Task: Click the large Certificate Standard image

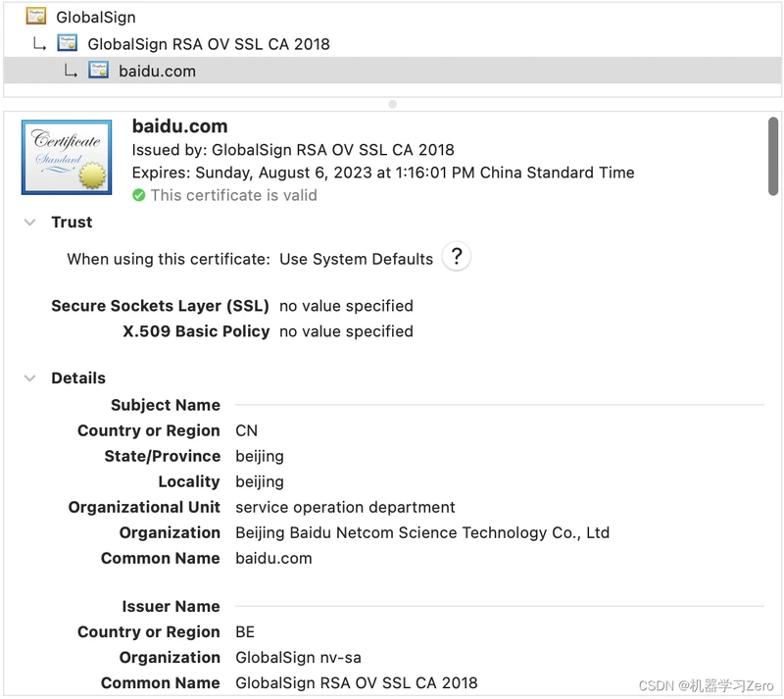Action: pyautogui.click(x=67, y=157)
